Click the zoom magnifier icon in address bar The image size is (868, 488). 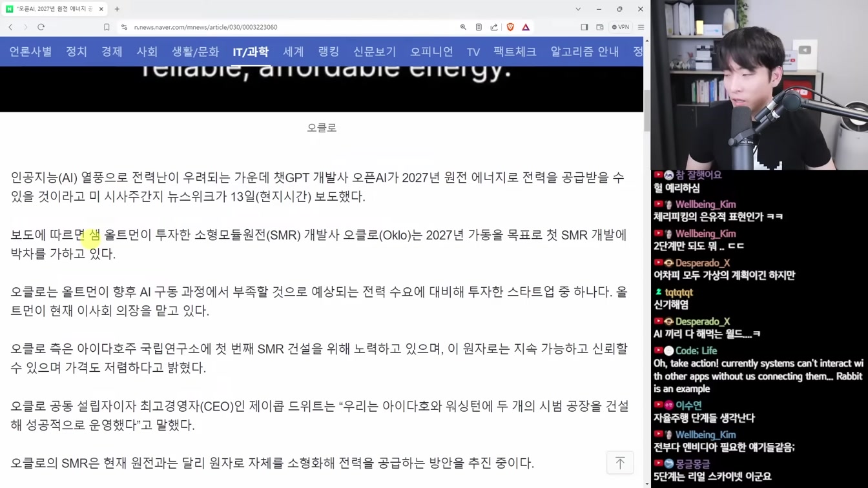pyautogui.click(x=463, y=27)
